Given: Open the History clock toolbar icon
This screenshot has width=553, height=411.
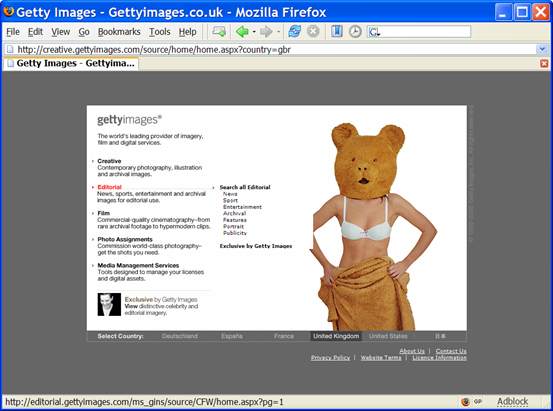Looking at the screenshot, I should [x=355, y=32].
